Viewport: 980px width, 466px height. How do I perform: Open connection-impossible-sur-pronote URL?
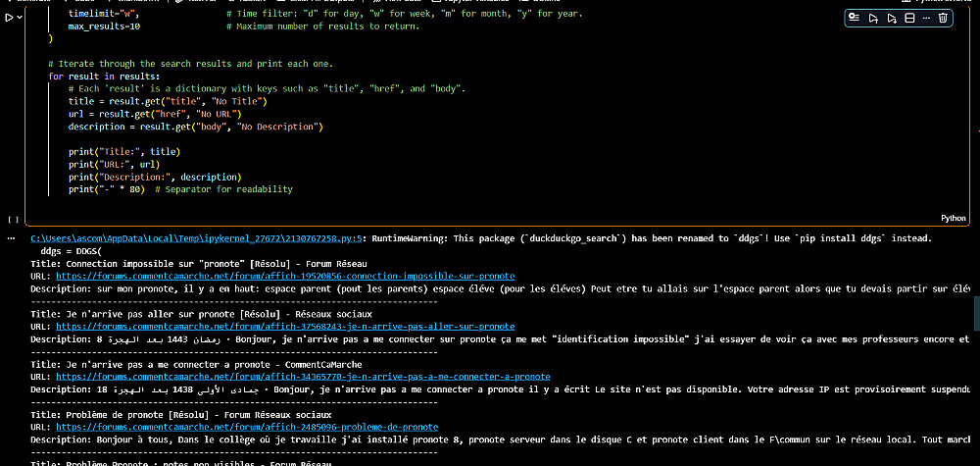tap(285, 276)
